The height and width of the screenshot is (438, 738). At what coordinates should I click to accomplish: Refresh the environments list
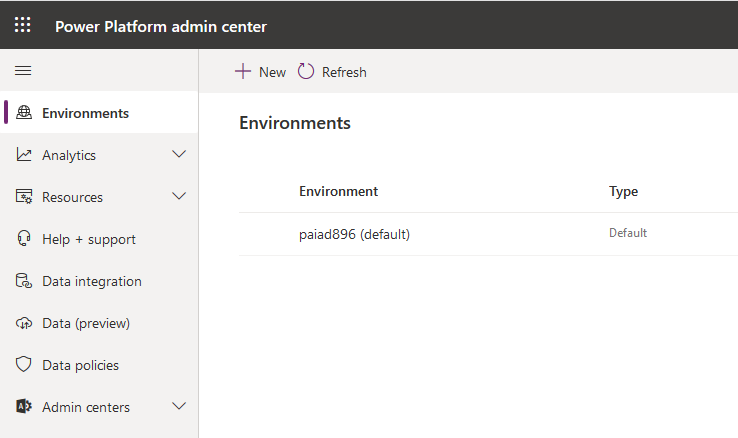pyautogui.click(x=333, y=72)
